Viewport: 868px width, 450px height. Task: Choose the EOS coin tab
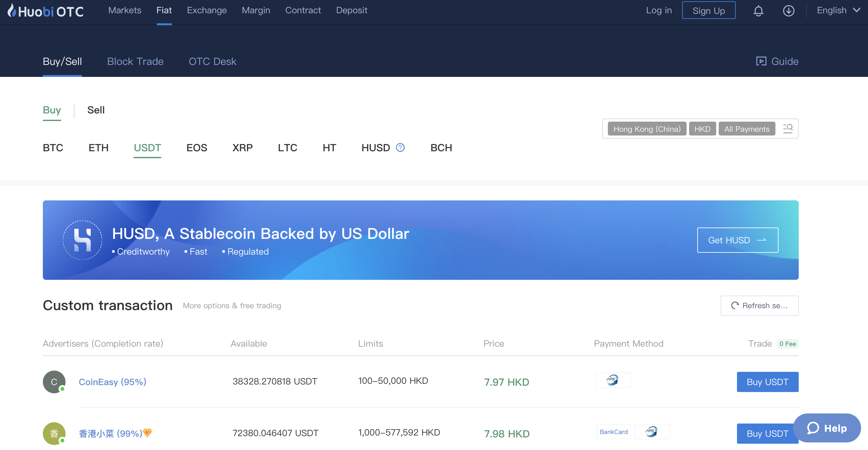[197, 148]
